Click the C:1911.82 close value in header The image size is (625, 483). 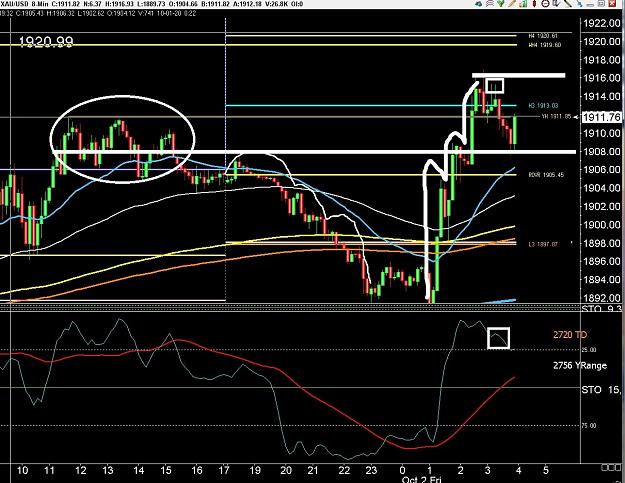pyautogui.click(x=65, y=4)
